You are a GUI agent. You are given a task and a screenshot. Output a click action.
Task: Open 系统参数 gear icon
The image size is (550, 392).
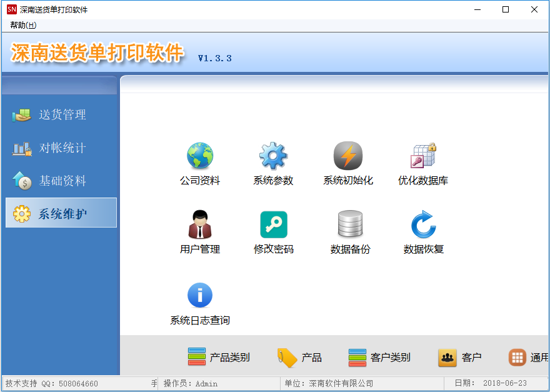tap(273, 156)
